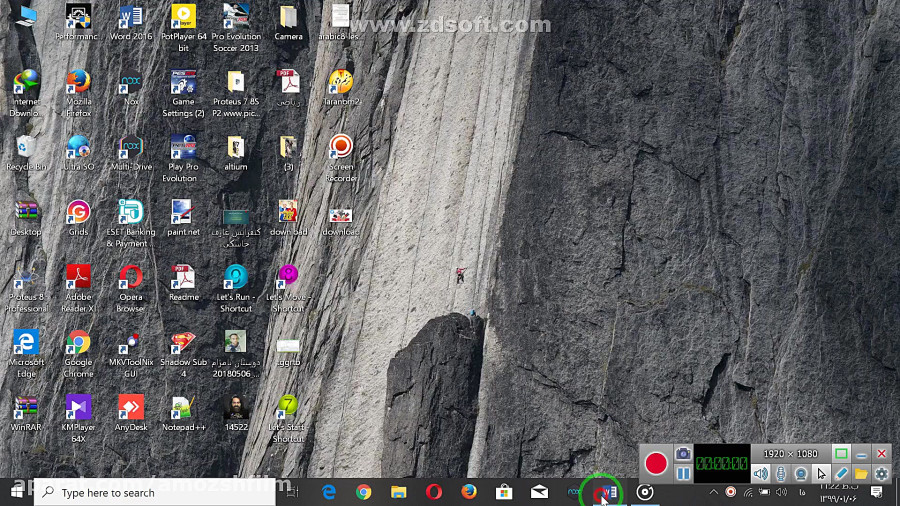Select the Nox desktop shortcut
The width and height of the screenshot is (900, 506).
point(131,88)
